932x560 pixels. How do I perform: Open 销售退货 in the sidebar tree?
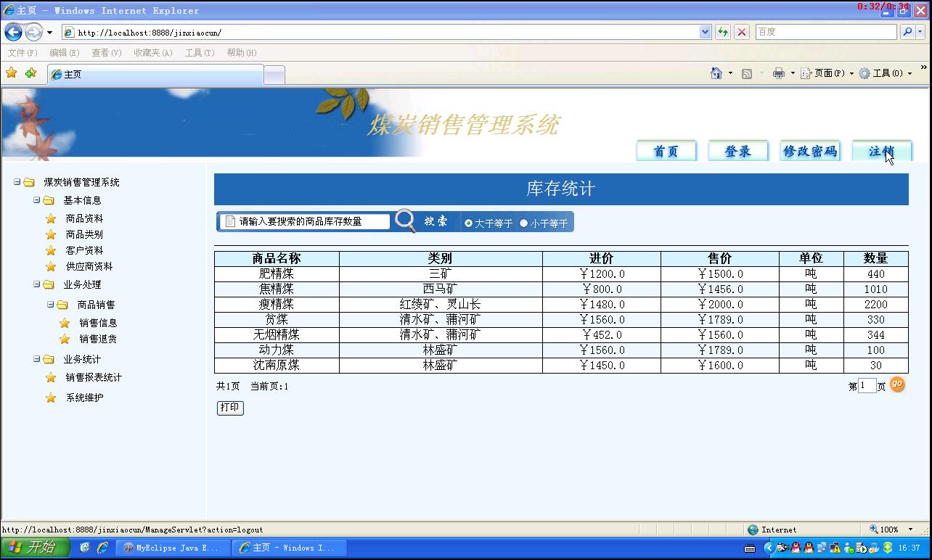click(x=98, y=339)
